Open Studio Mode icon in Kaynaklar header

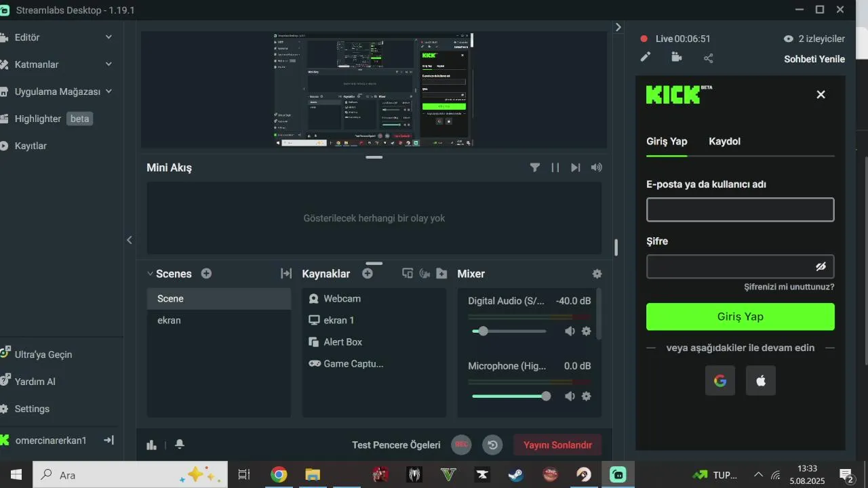click(425, 274)
